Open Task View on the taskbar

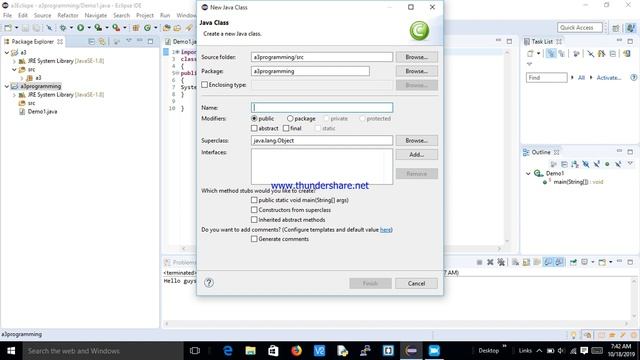(x=195, y=351)
